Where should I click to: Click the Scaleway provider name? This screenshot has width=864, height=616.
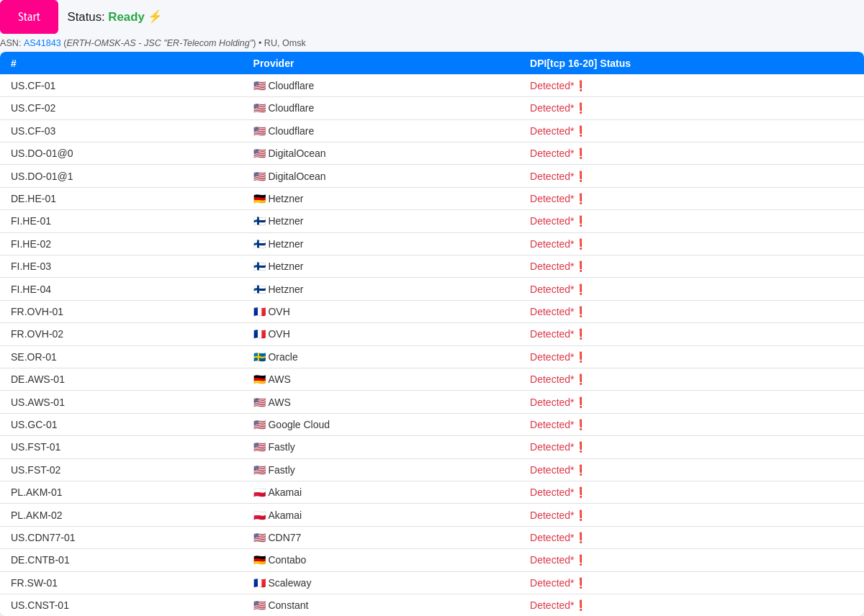point(290,583)
